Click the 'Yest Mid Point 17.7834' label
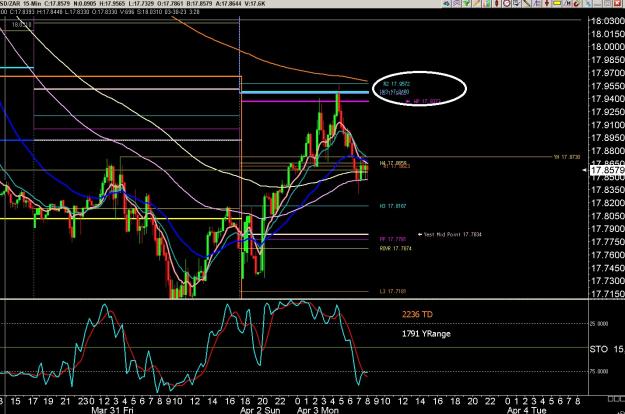Viewport: 625px width, 414px height. point(452,235)
